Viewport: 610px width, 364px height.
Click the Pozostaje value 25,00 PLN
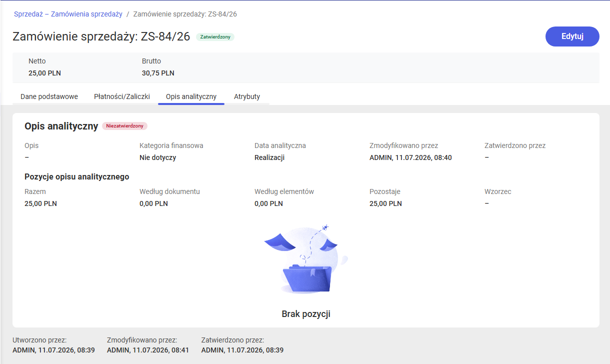pos(385,203)
